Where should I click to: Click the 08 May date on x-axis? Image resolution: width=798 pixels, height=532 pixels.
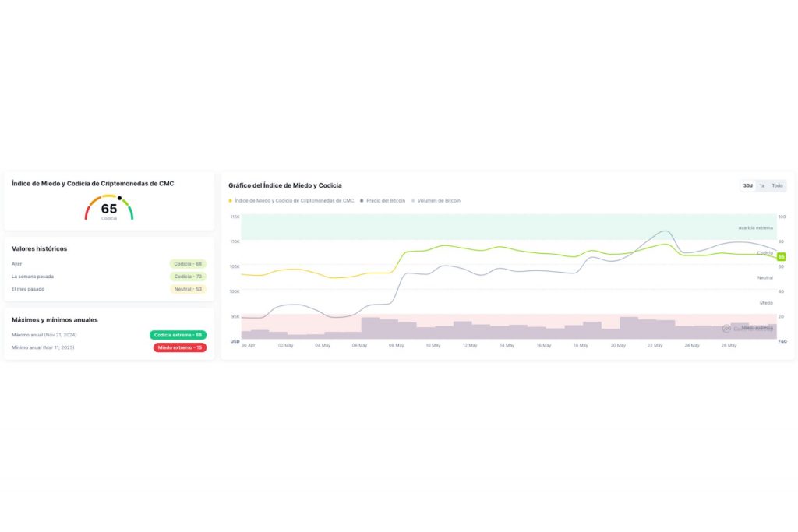396,345
